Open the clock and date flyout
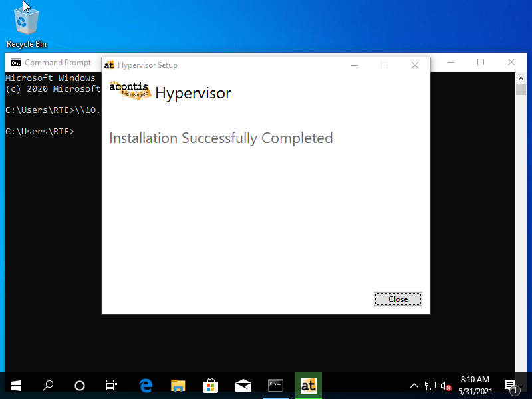Image resolution: width=532 pixels, height=399 pixels. click(x=475, y=386)
